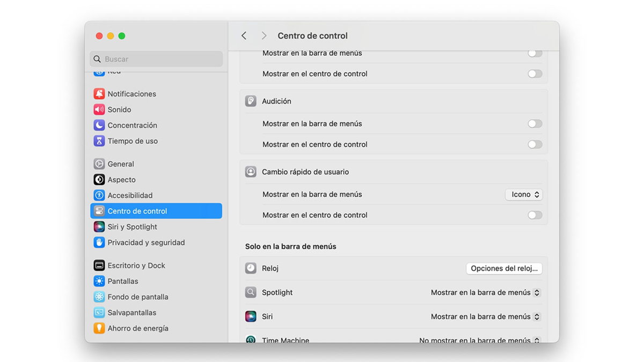Go to Escritorio y Dock settings

click(136, 265)
